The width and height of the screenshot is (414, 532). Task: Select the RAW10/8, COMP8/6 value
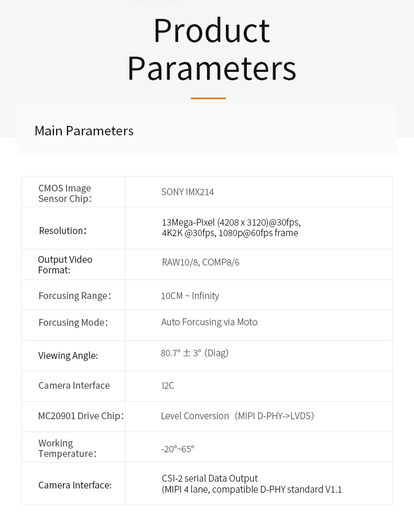[x=200, y=262]
